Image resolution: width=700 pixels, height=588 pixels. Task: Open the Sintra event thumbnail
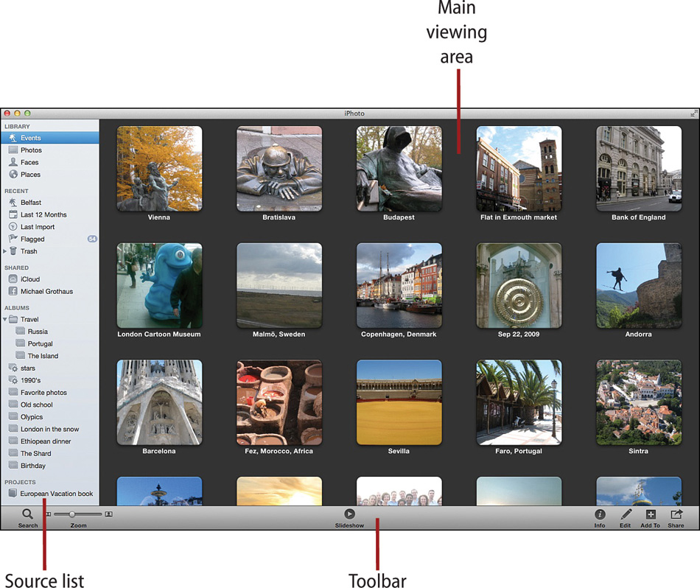click(639, 402)
